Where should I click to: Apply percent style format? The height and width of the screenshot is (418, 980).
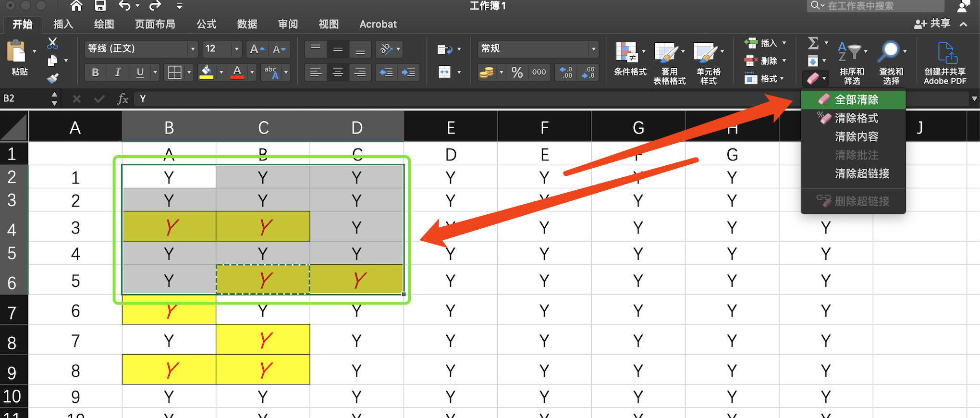click(517, 73)
